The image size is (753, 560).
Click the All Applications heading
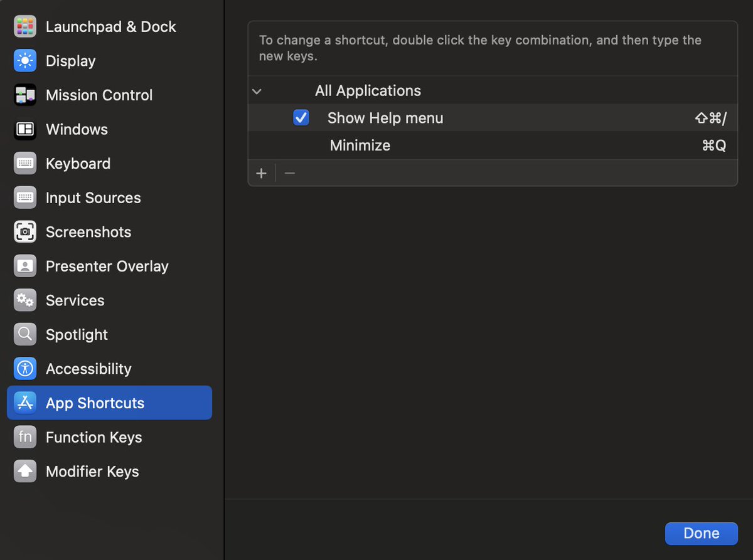tap(368, 90)
